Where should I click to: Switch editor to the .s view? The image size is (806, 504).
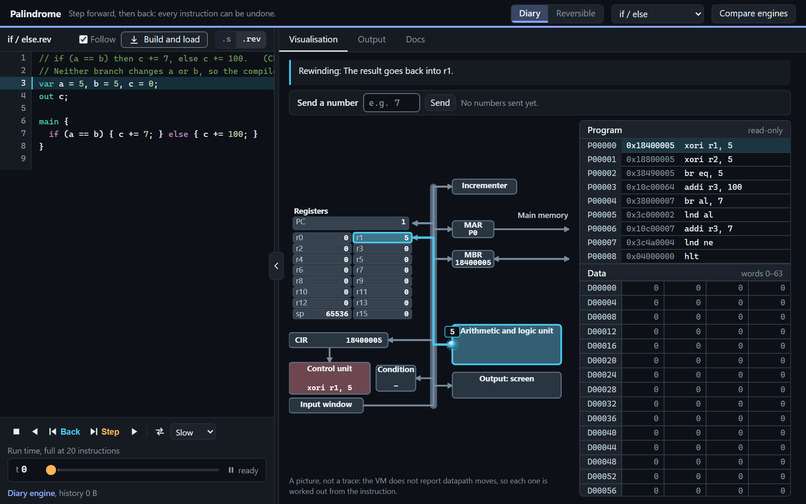click(227, 39)
